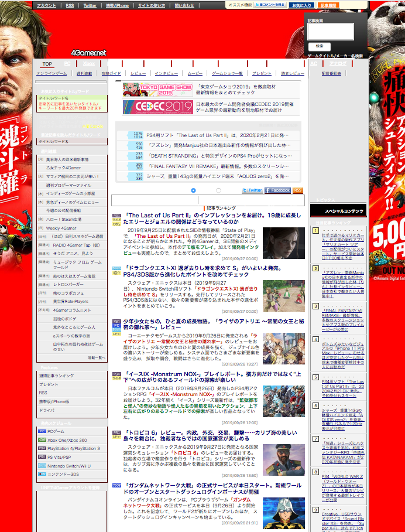The width and height of the screenshot is (405, 532).
Task: Open the 攻略ガイド sub-menu link
Action: (x=111, y=73)
